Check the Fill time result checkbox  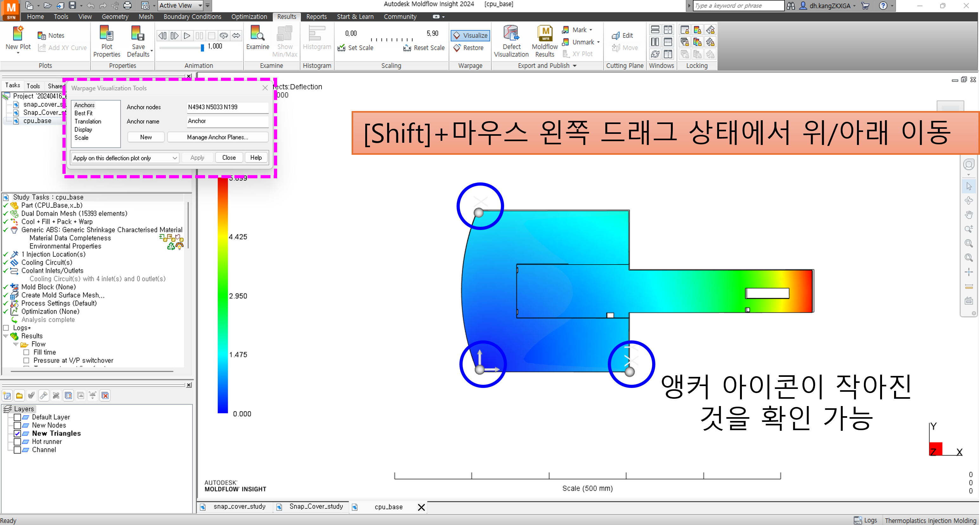pos(26,352)
